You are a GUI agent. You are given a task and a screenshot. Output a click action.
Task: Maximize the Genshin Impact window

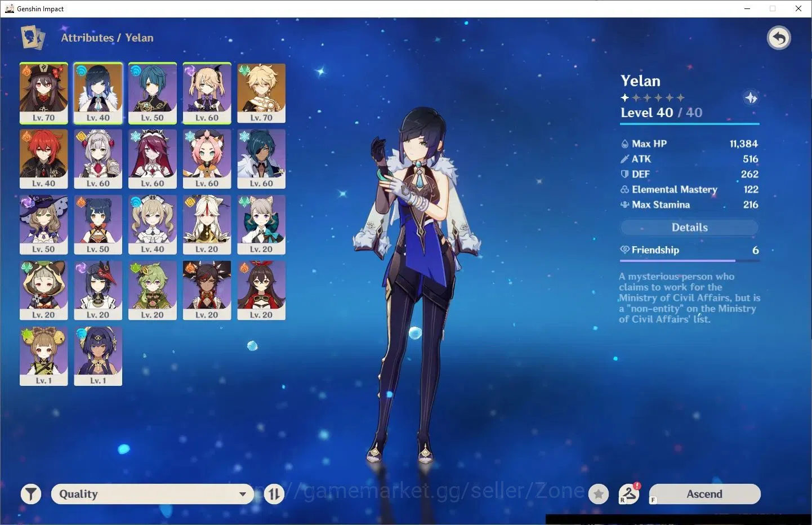(x=773, y=8)
